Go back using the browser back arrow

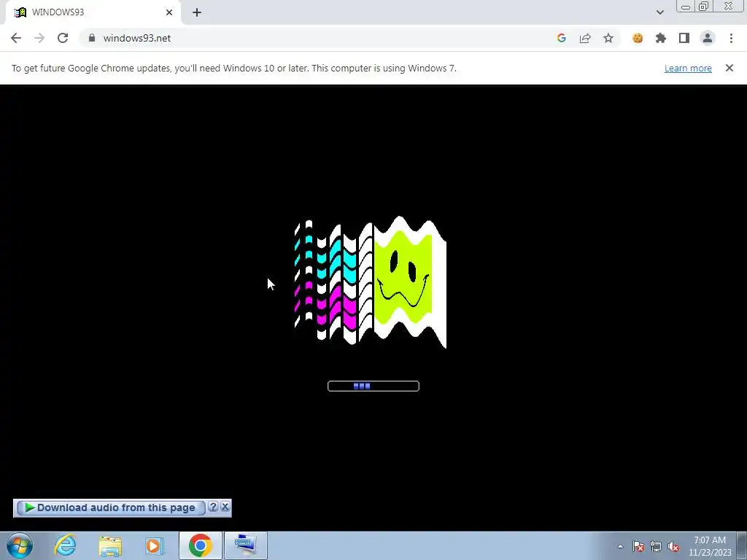coord(16,38)
